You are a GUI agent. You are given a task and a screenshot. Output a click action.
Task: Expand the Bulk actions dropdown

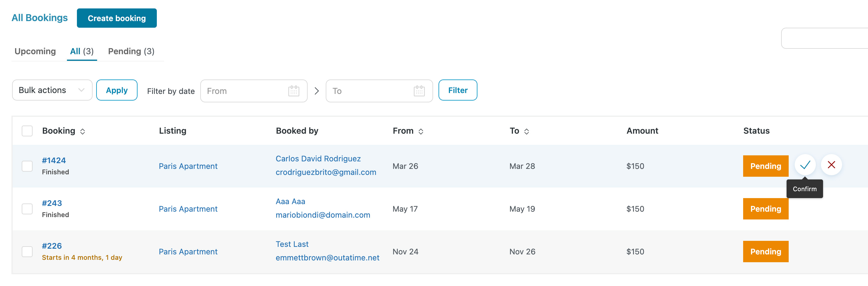coord(52,90)
